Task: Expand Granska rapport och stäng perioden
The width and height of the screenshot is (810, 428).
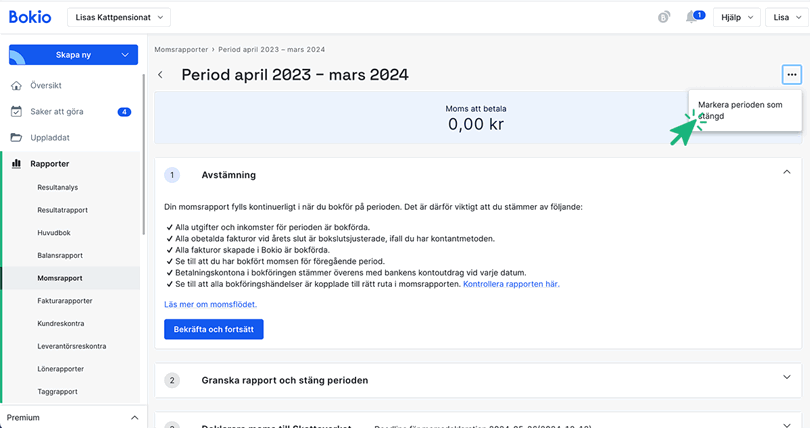Action: tap(787, 379)
